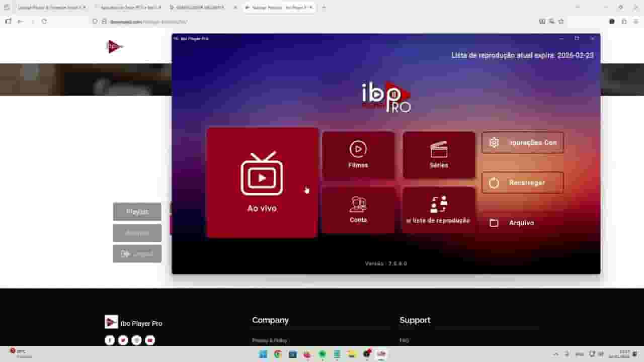This screenshot has width=644, height=362.
Task: Click the Ibo Player logo in page header
Action: 115,47
